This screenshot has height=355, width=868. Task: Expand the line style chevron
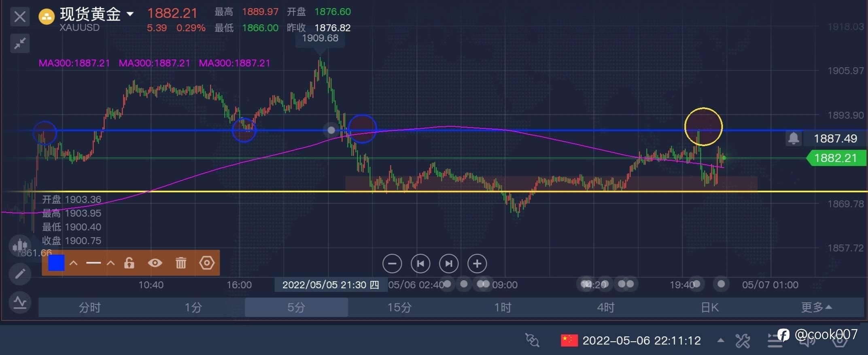[110, 263]
